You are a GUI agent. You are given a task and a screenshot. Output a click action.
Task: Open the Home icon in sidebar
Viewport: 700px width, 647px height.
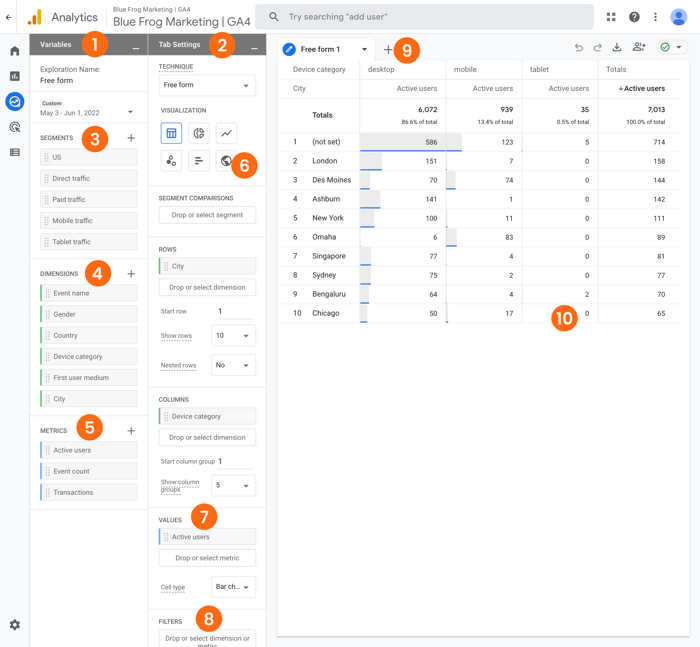15,51
